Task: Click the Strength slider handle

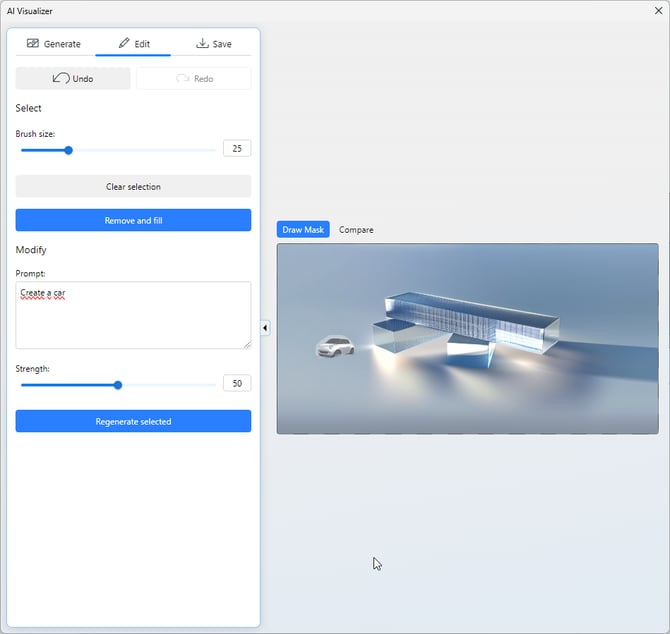Action: 118,384
